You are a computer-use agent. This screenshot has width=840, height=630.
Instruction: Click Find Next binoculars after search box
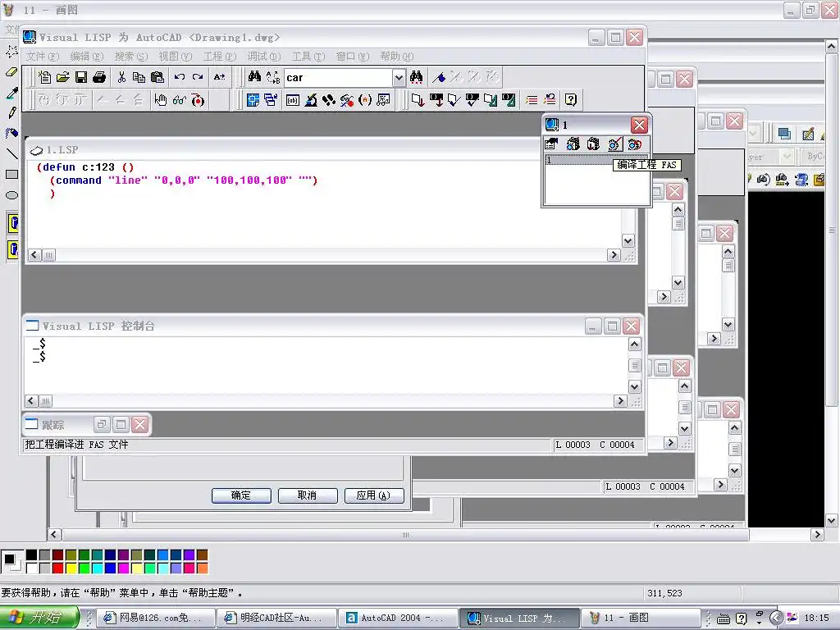[416, 77]
